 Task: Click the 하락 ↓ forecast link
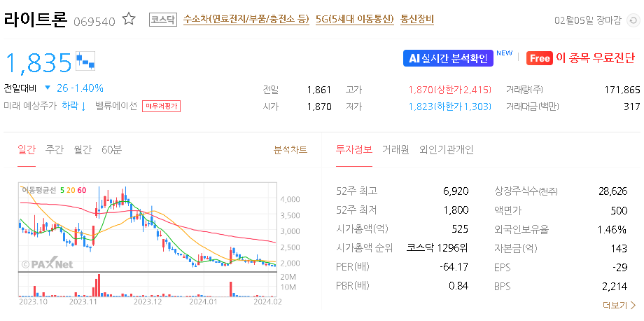pos(74,107)
